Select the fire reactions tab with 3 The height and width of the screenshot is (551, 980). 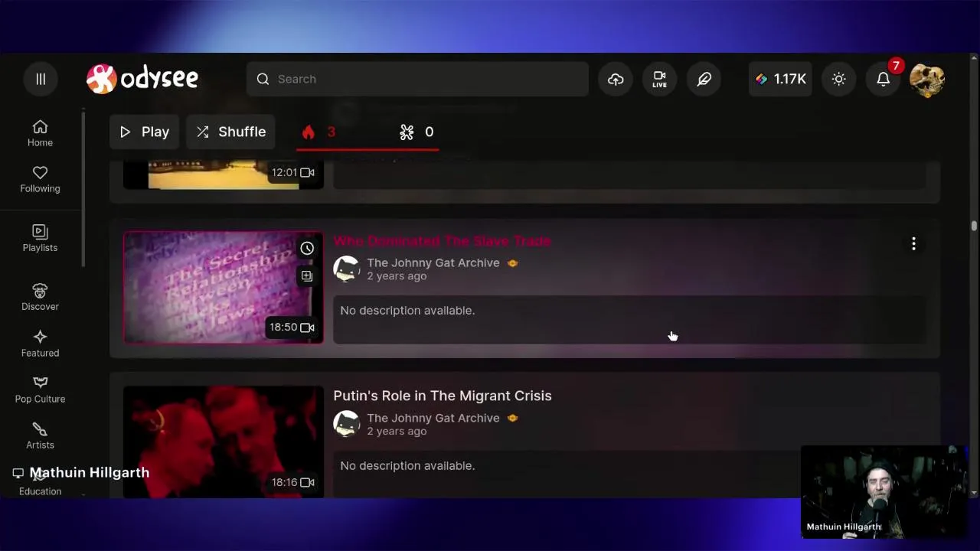[x=320, y=132]
